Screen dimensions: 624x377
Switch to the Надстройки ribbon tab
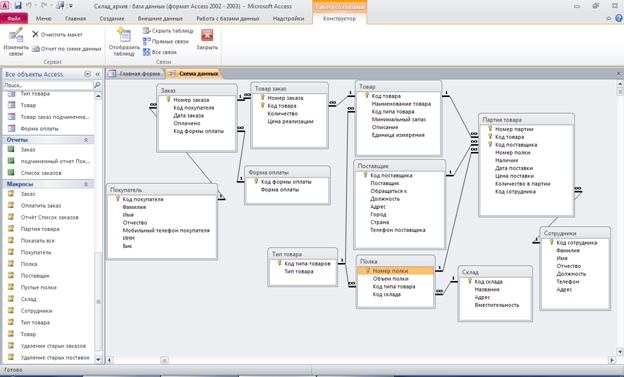click(x=288, y=18)
